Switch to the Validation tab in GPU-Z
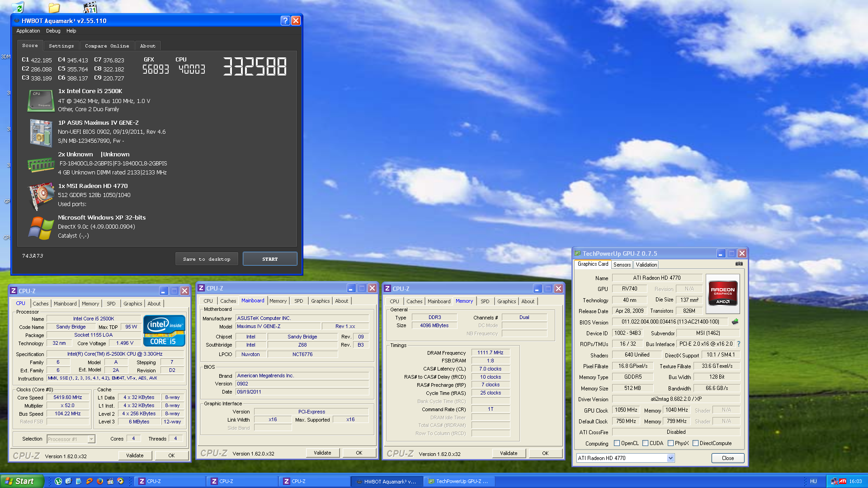Screen dimensions: 868x488 646,265
